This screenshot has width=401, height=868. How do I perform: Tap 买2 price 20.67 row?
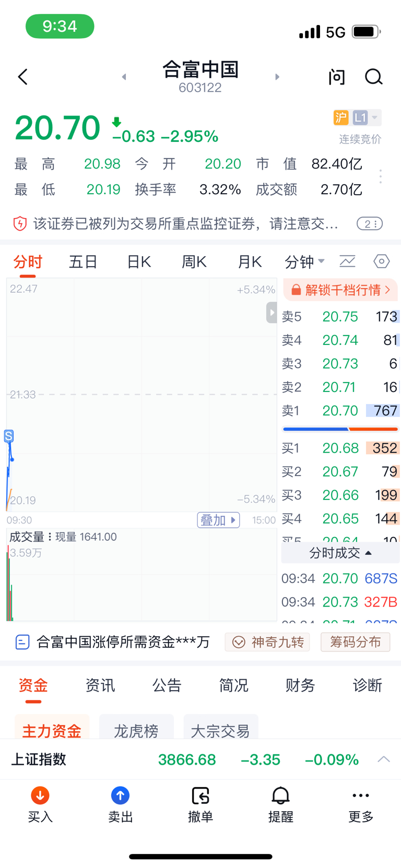[340, 472]
